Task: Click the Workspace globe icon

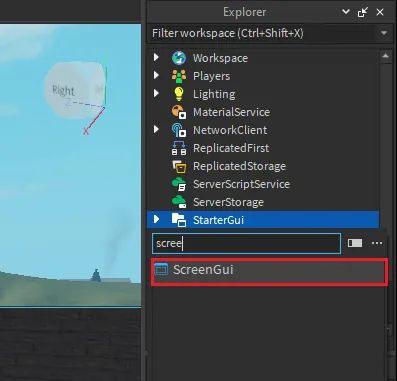Action: (179, 58)
